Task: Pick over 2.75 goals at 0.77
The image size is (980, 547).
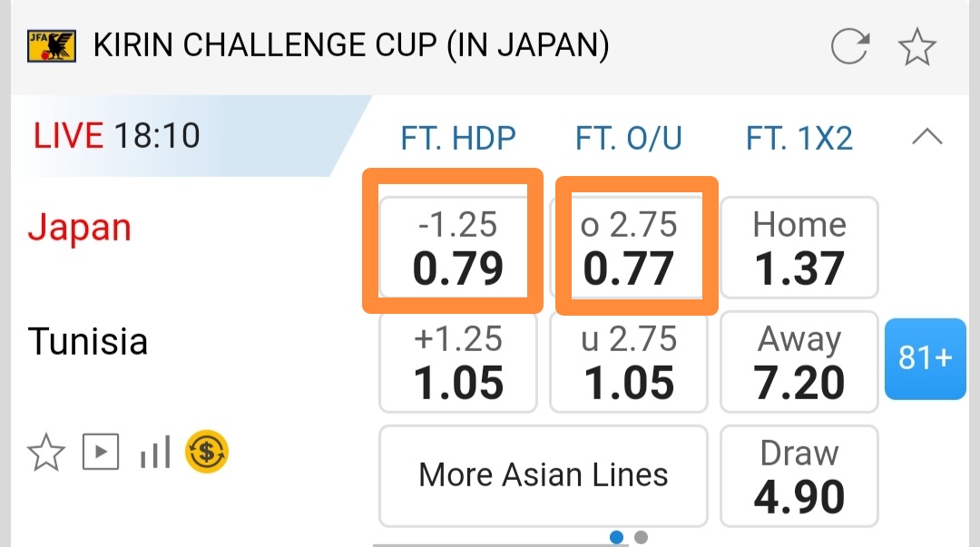Action: coord(629,248)
